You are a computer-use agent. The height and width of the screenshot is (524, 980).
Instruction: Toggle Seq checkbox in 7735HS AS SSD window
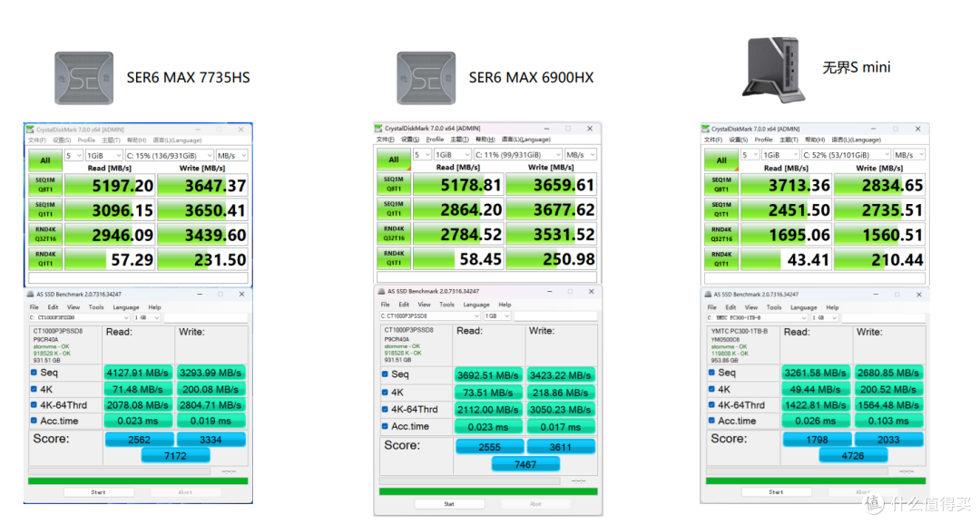tap(34, 373)
